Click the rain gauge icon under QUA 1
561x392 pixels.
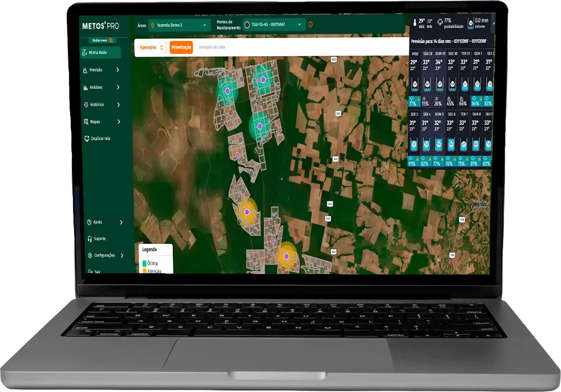pos(477,84)
